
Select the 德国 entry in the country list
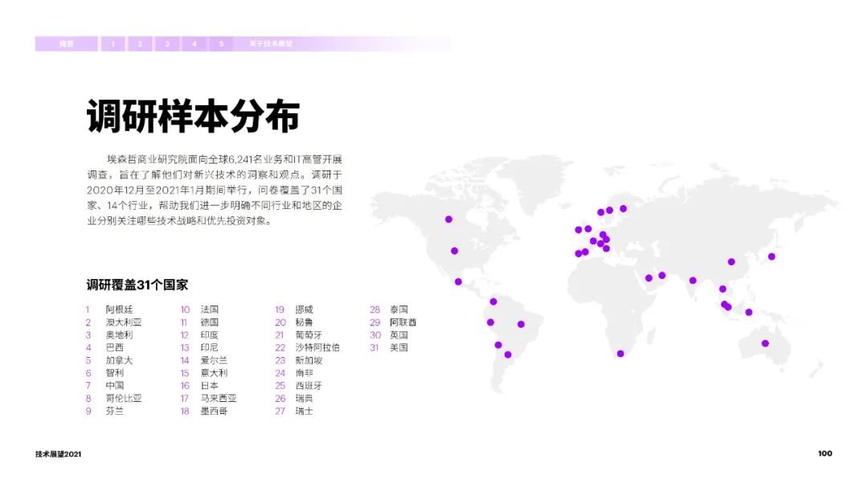point(209,322)
